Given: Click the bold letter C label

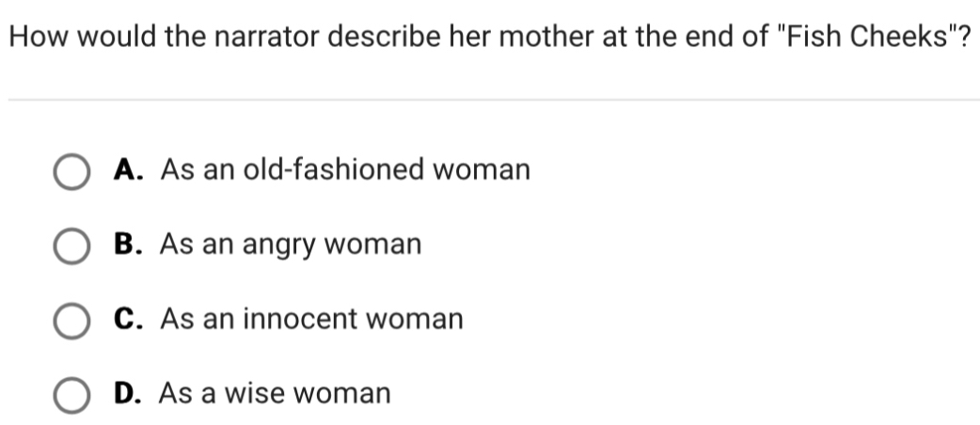Looking at the screenshot, I should (x=128, y=320).
